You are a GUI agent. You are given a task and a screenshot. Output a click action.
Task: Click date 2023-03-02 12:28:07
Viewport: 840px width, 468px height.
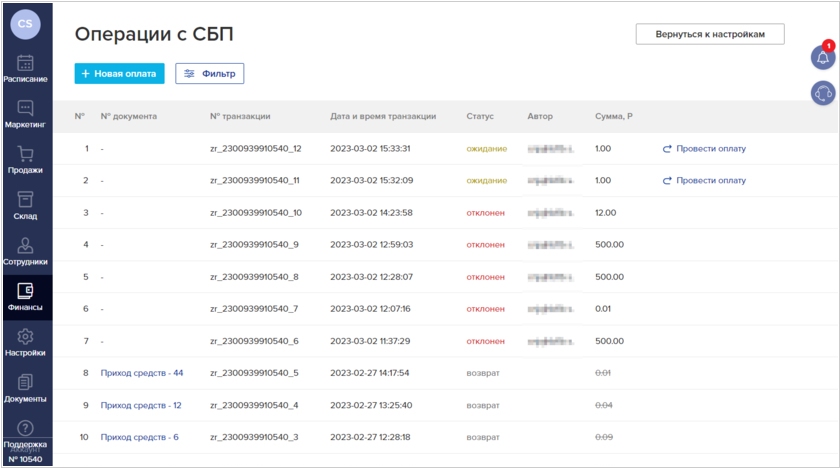pos(371,277)
